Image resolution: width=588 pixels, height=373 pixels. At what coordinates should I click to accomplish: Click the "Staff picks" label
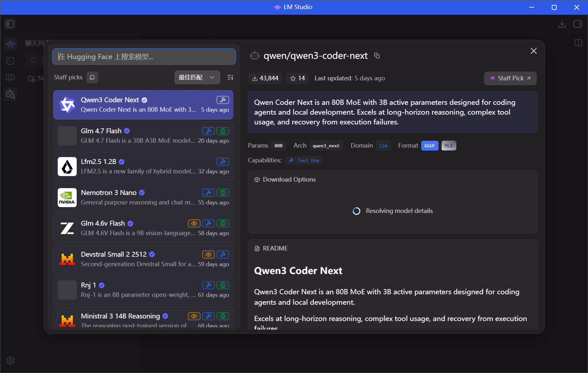68,77
